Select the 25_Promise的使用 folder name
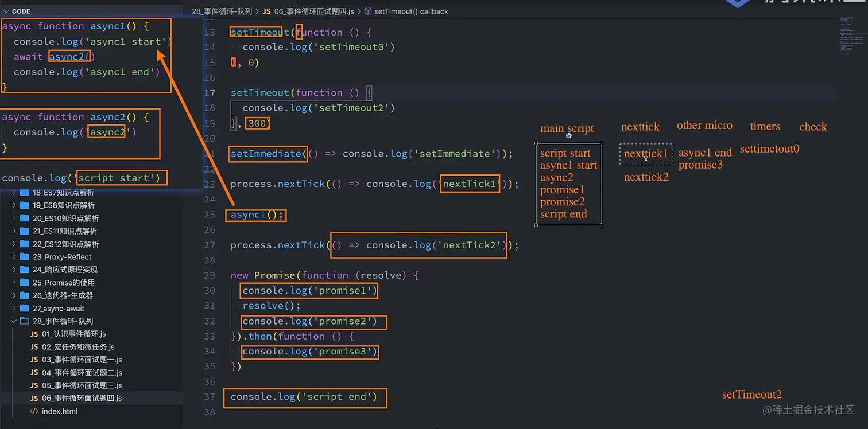Viewport: 868px width, 429px height. coord(64,282)
